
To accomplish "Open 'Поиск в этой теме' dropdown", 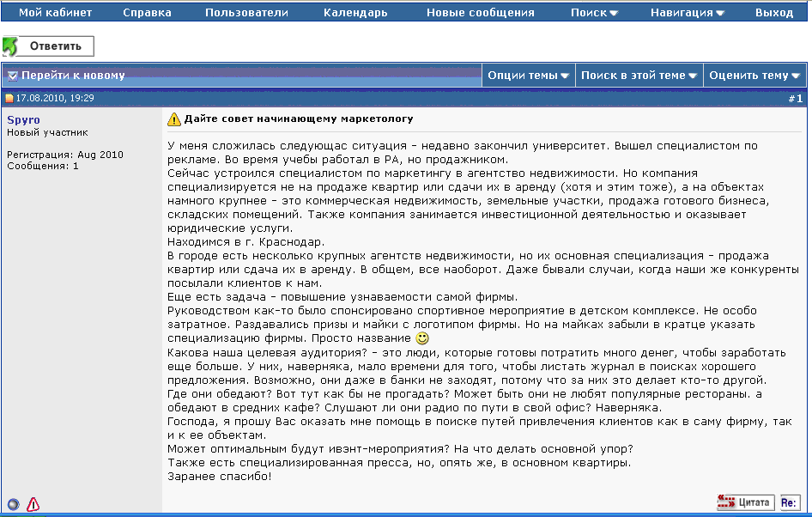I will (x=639, y=76).
